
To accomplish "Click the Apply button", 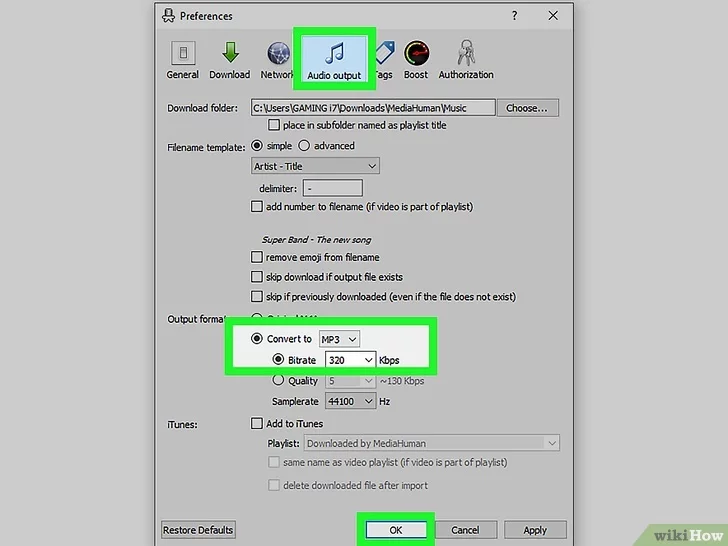I will click(535, 530).
